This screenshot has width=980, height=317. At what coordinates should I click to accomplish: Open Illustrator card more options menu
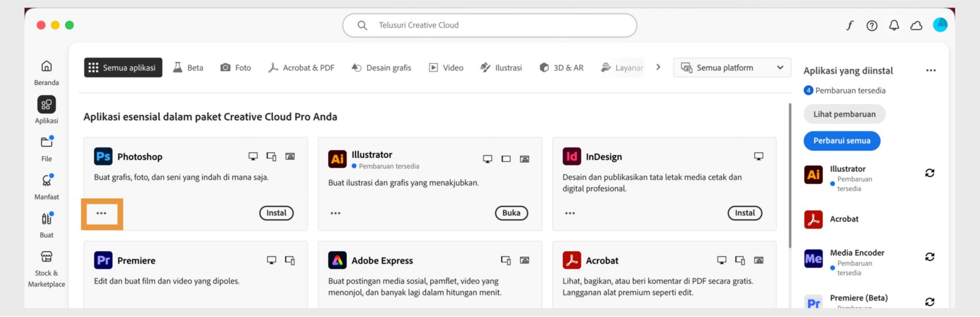coord(335,213)
